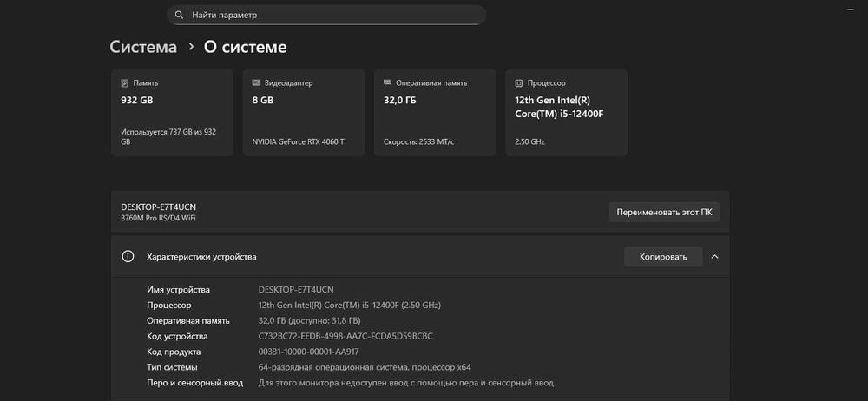Click product ID '00331-10000-00001-AA917'
Viewport: 868px width, 401px height.
(309, 352)
